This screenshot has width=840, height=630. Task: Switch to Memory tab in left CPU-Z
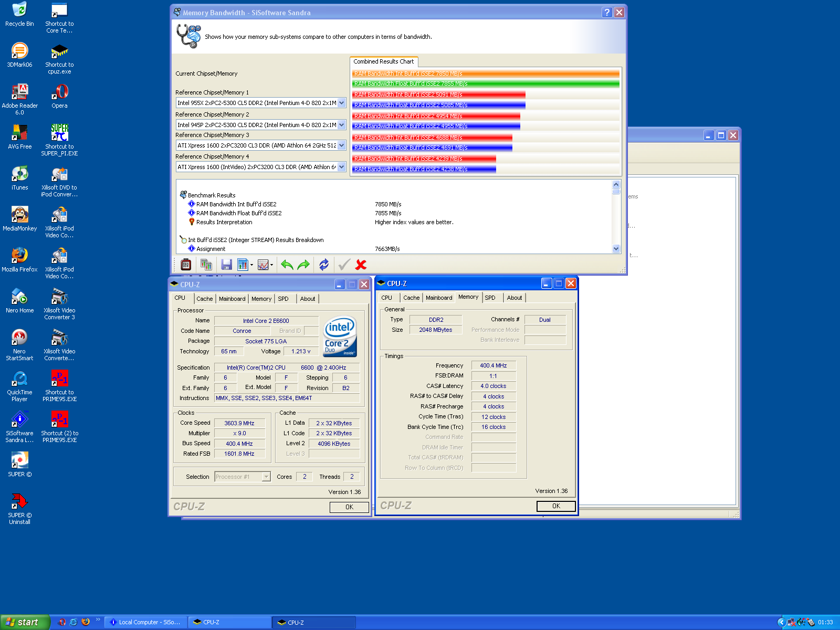tap(261, 299)
